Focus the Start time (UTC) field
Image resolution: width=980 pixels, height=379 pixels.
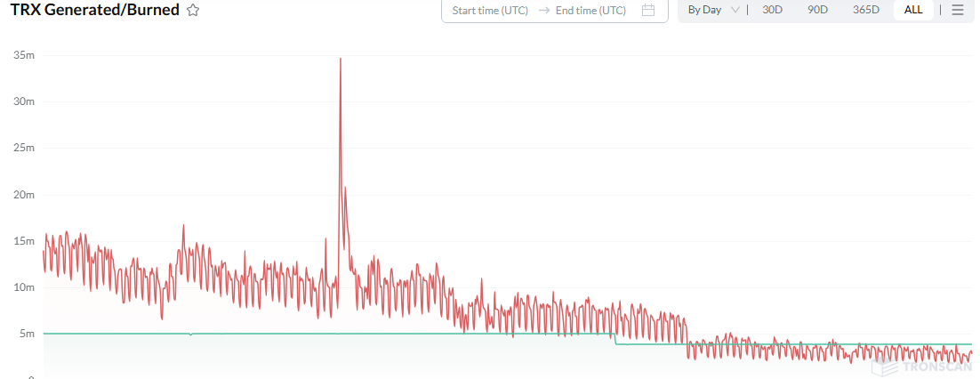[490, 10]
